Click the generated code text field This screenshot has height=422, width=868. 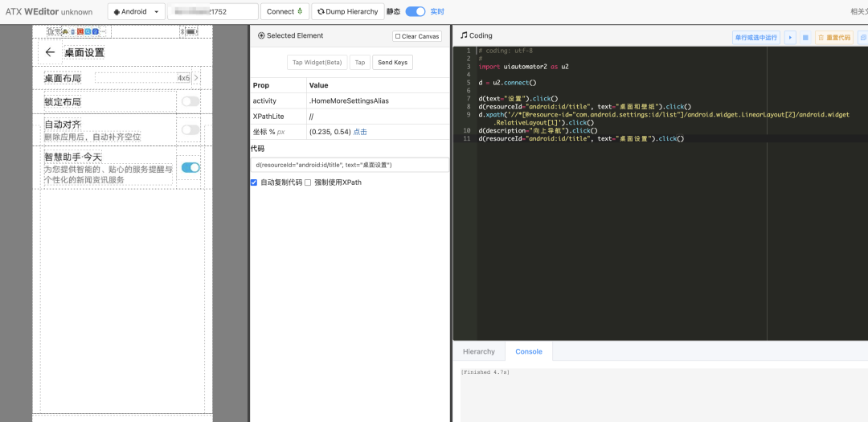pyautogui.click(x=350, y=165)
